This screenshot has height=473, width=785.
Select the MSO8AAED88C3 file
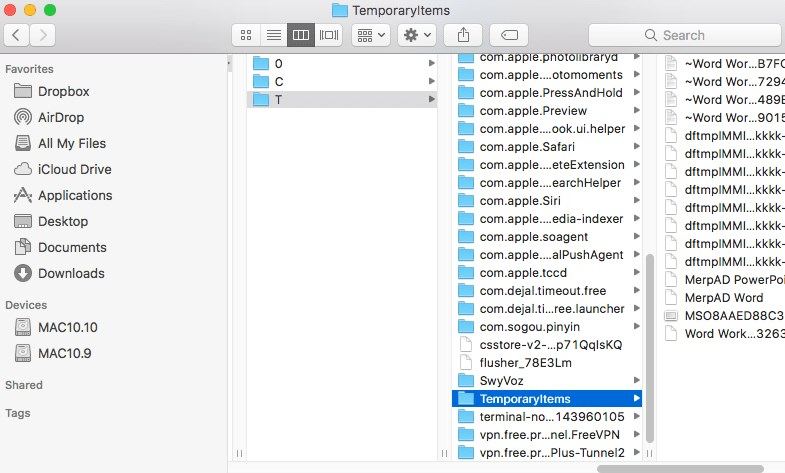coord(722,316)
